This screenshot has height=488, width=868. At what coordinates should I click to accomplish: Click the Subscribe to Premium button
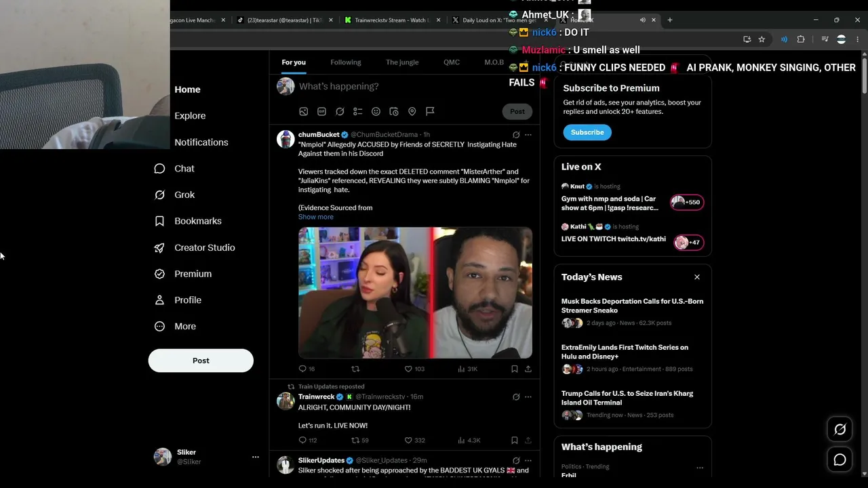click(x=587, y=132)
